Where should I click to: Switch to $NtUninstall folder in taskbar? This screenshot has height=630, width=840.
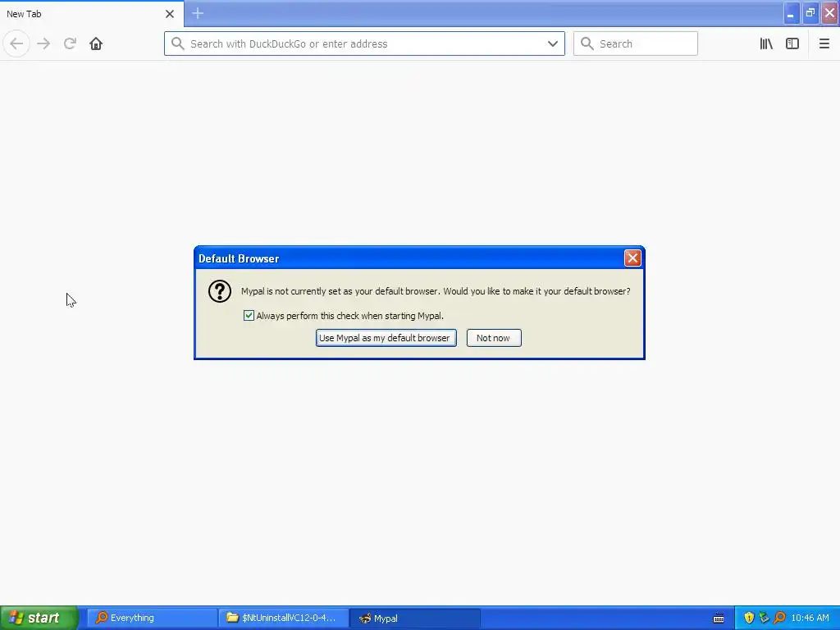point(284,618)
